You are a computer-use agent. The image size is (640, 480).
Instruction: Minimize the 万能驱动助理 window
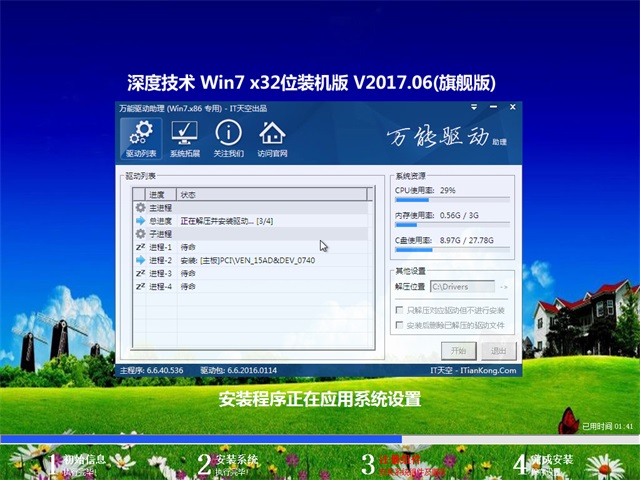(493, 107)
